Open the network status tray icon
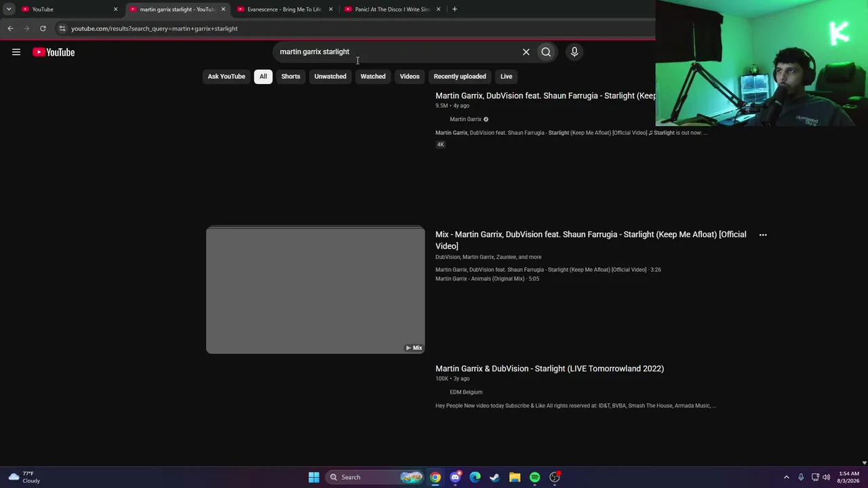 tap(815, 477)
